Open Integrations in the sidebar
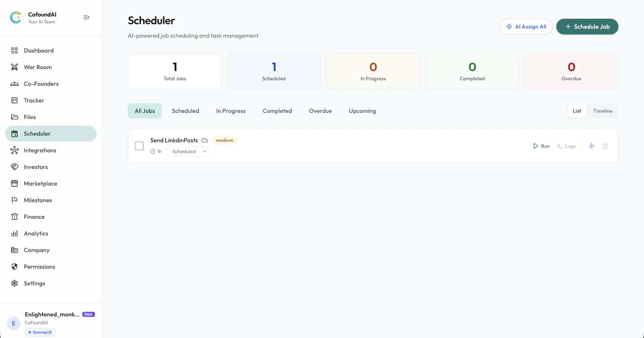This screenshot has width=644, height=338. [x=51, y=150]
